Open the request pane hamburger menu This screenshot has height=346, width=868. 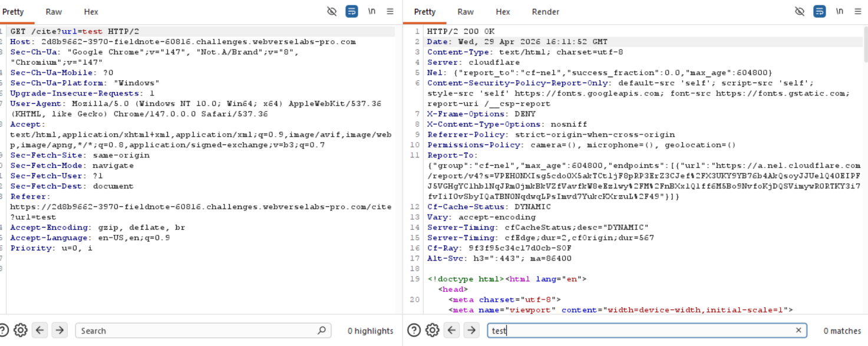pos(390,11)
